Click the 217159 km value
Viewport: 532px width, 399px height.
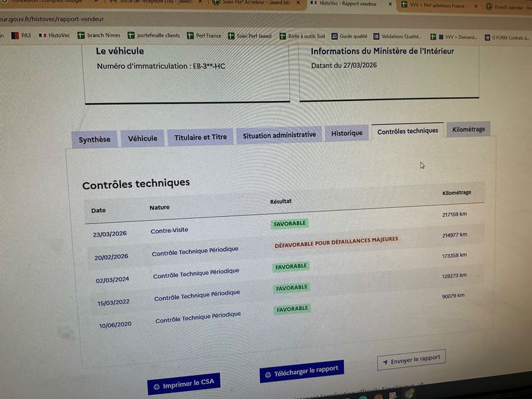[x=454, y=214]
